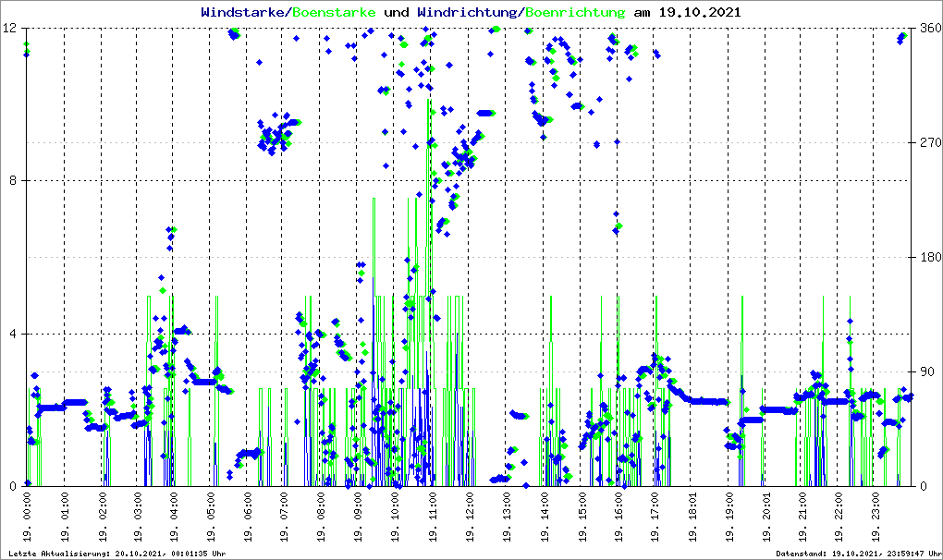Click the time label '19. 08:00'
Viewport: 943px width, 560px height.
(x=321, y=517)
